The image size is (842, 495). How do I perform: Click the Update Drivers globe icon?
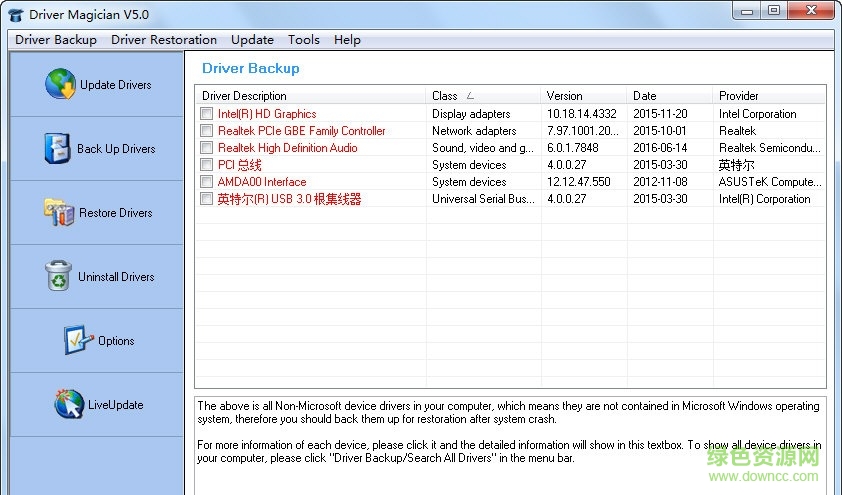[x=60, y=84]
